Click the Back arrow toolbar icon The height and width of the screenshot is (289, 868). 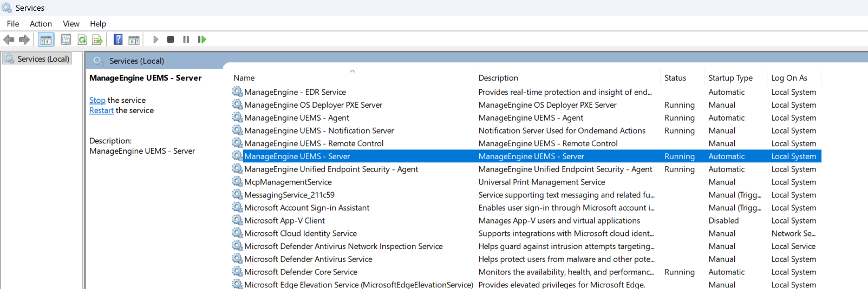tap(9, 40)
